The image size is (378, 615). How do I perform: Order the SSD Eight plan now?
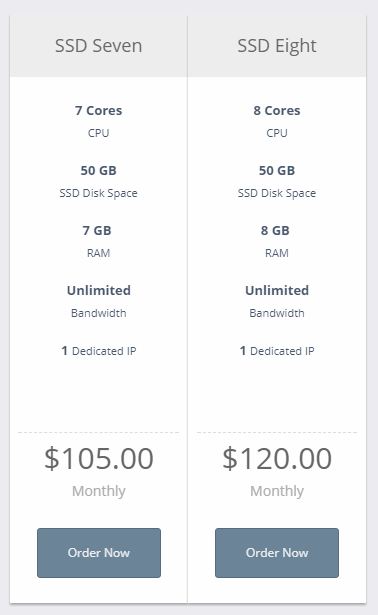277,553
